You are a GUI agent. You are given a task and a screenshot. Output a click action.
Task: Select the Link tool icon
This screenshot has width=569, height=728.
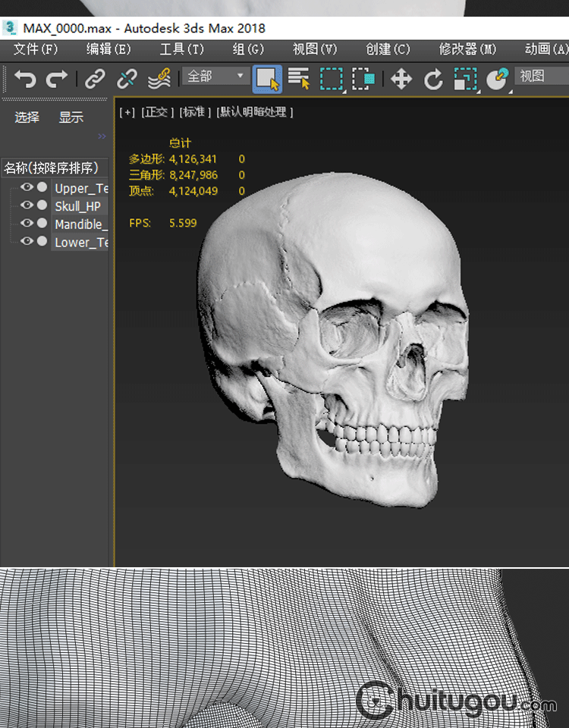pos(95,79)
